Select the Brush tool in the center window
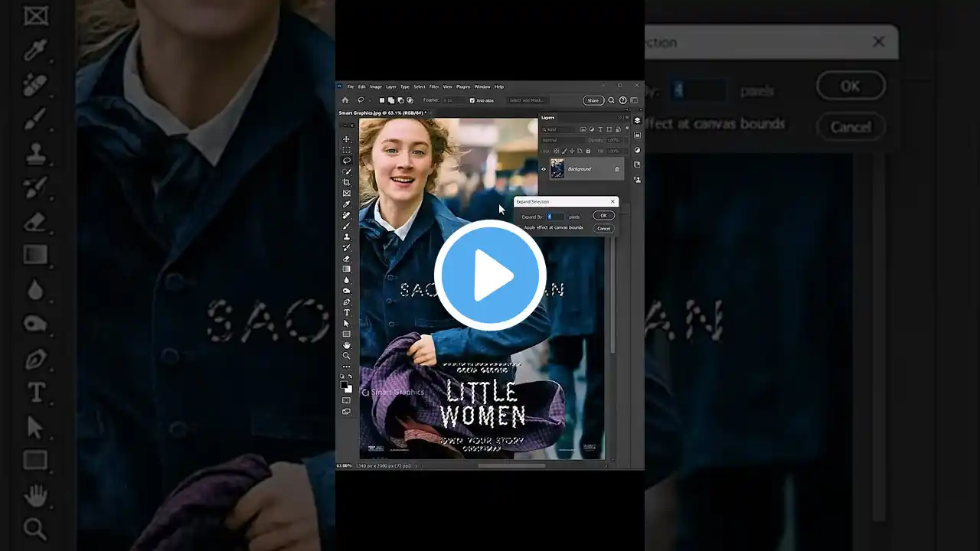The height and width of the screenshot is (551, 980). [346, 226]
